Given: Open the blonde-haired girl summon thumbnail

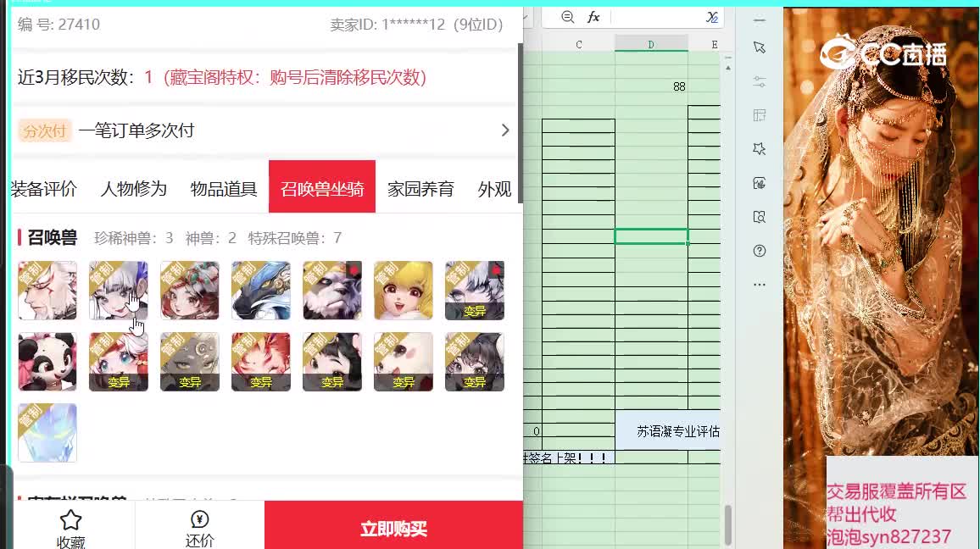Looking at the screenshot, I should click(x=404, y=291).
